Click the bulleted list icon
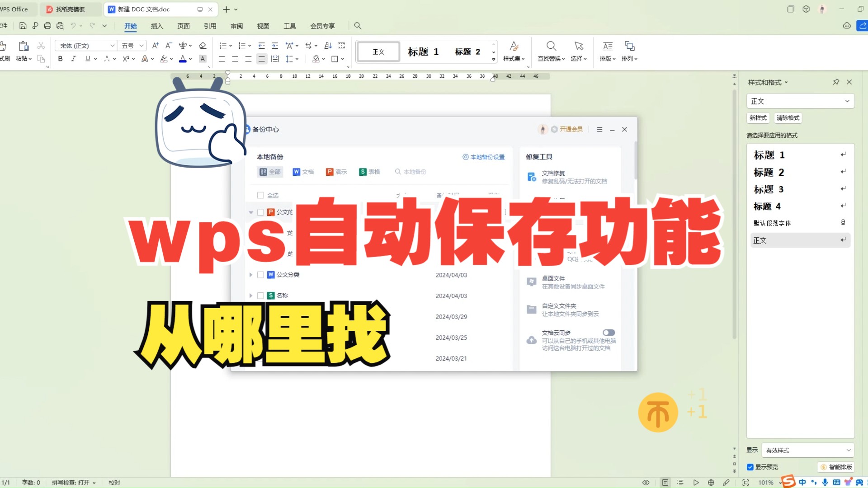Screen dimensions: 868x488 222,46
